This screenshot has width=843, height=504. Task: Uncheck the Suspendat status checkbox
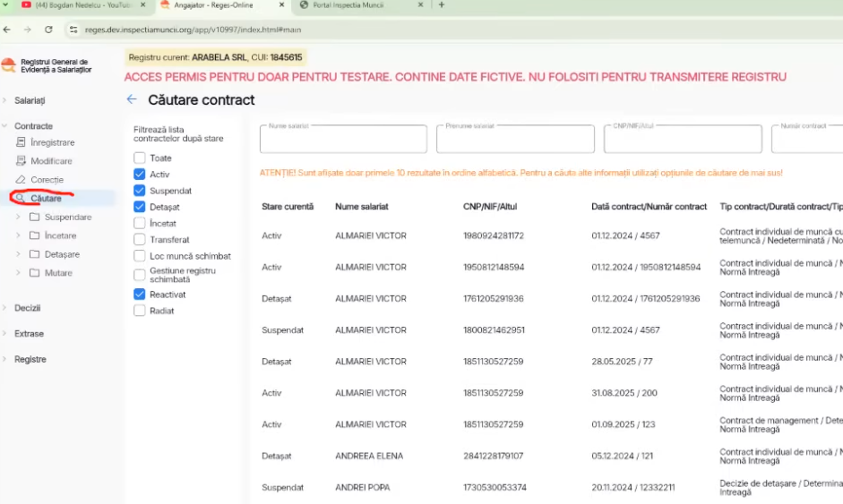coord(140,191)
